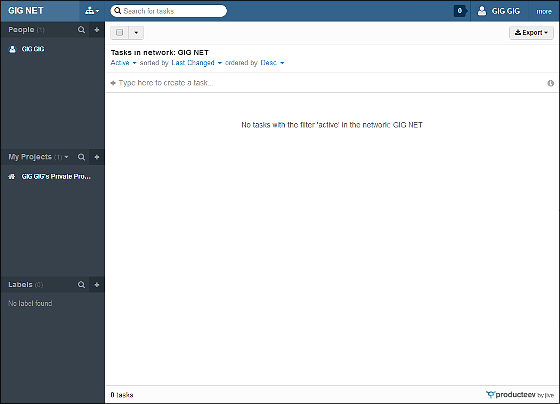The width and height of the screenshot is (560, 404).
Task: Open the dropdown beside the select-all checkbox
Action: tap(136, 33)
